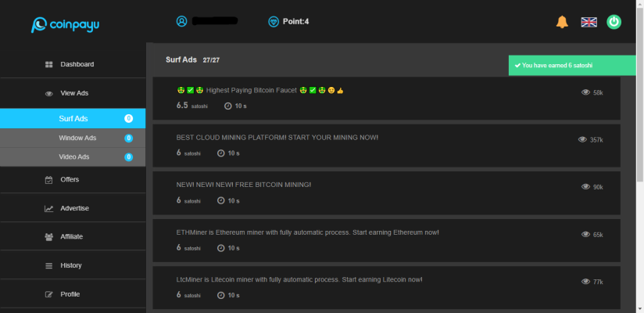Viewport: 644px width, 313px height.
Task: Click the Offers calendar icon
Action: pos(49,180)
